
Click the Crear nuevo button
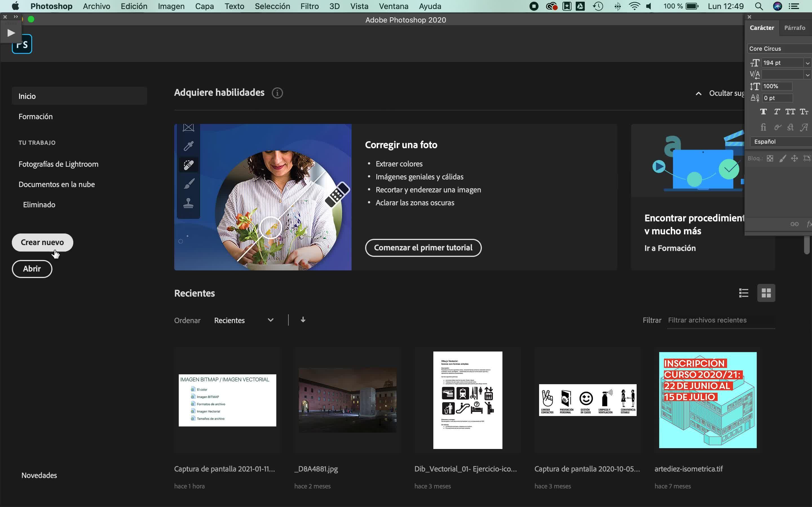coord(42,243)
